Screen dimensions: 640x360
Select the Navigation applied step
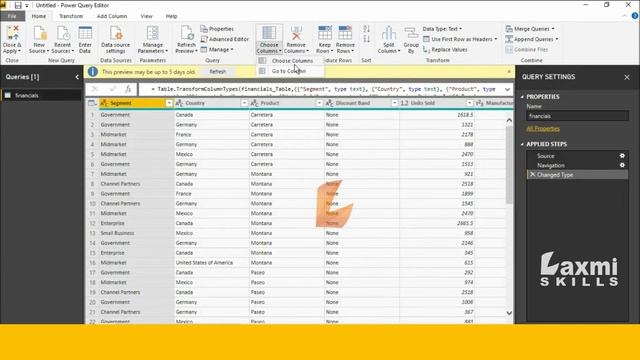tap(577, 165)
